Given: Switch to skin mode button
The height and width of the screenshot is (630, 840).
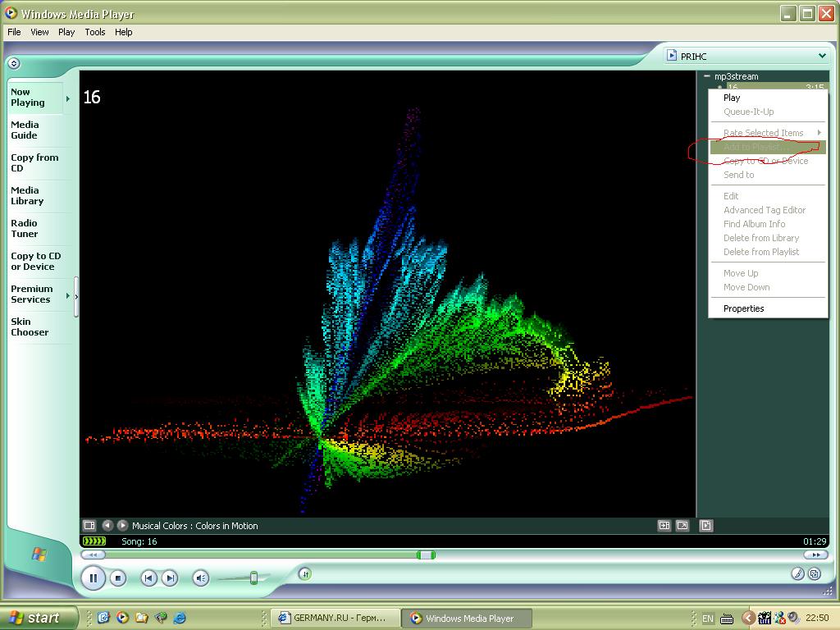Looking at the screenshot, I should pos(815,573).
